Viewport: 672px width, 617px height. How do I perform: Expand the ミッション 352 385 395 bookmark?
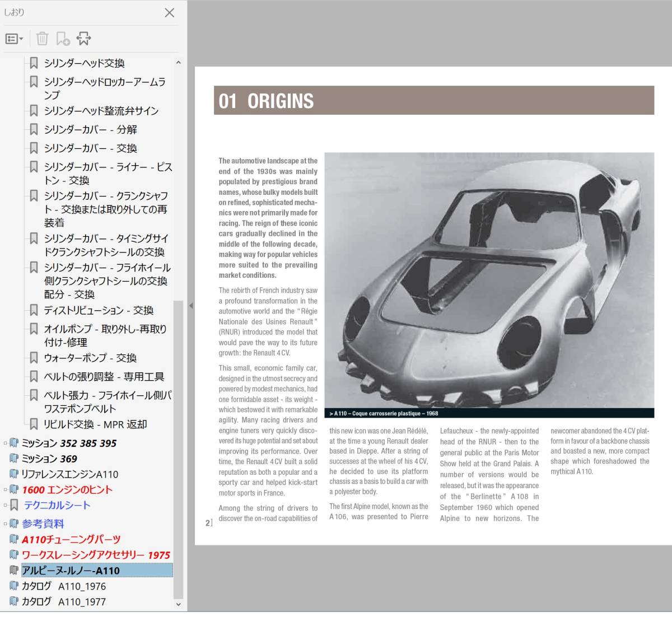point(6,443)
